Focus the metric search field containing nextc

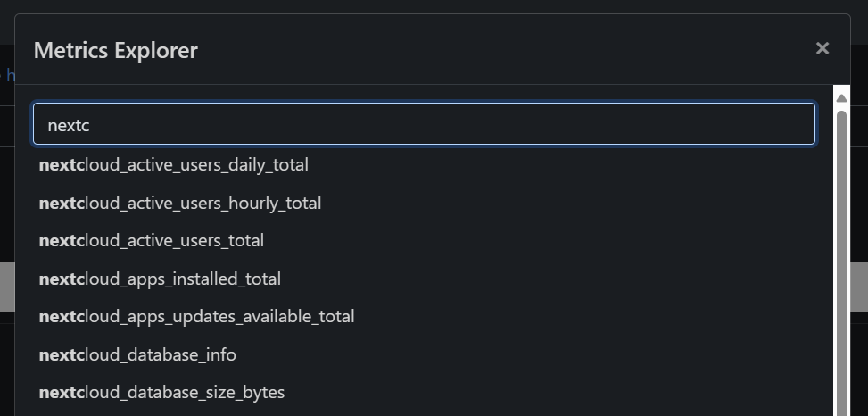pos(424,124)
